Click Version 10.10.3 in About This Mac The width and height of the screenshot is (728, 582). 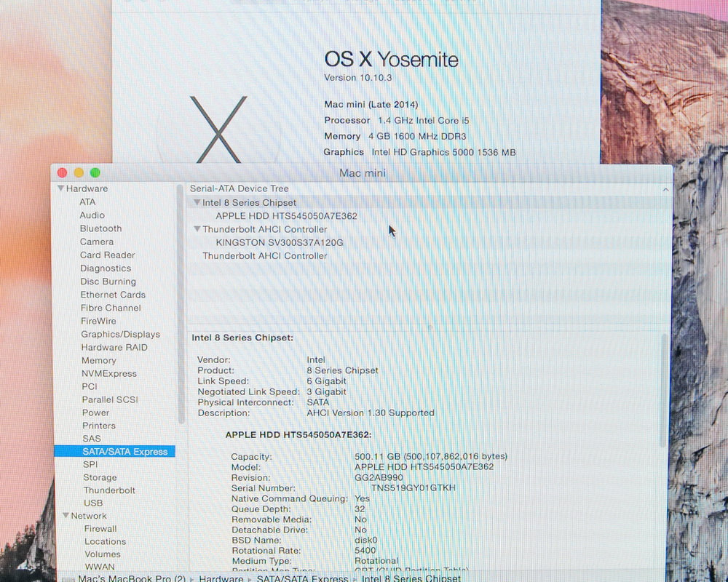pyautogui.click(x=358, y=78)
